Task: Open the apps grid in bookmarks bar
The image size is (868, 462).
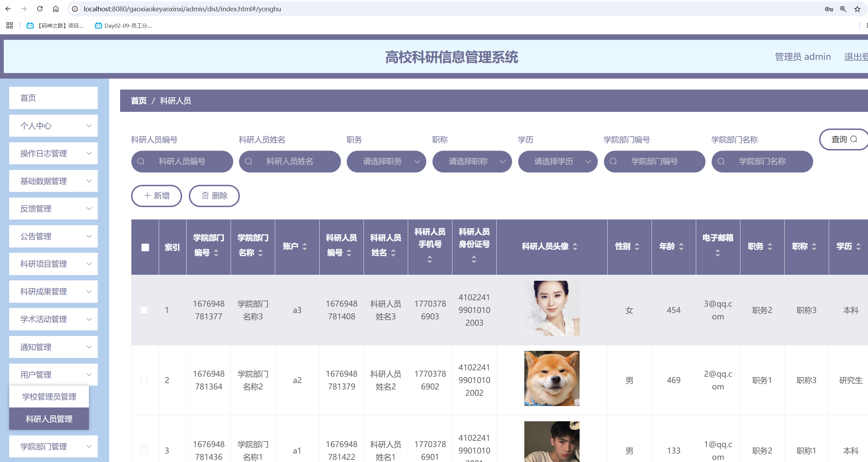Action: (x=10, y=25)
